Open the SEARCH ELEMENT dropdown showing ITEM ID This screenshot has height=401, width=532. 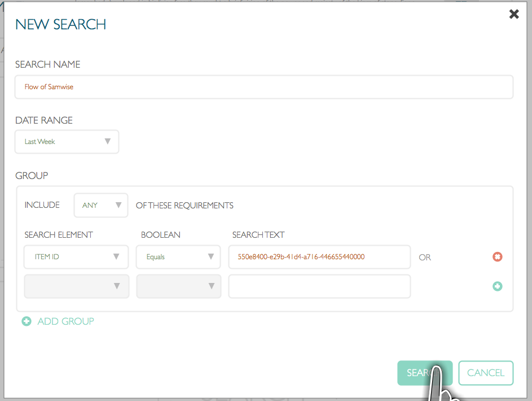[76, 257]
